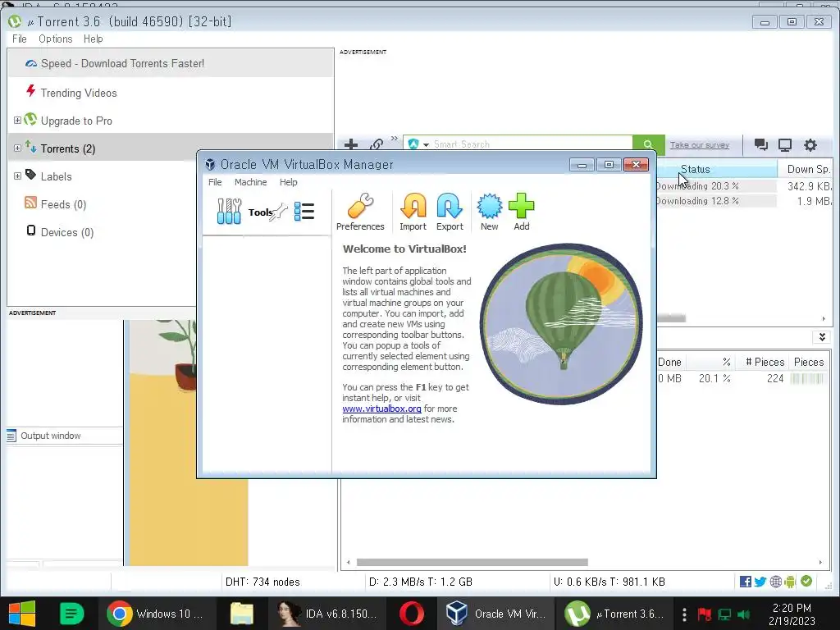Open Opera browser from the taskbar
This screenshot has height=630, width=840.
click(412, 614)
